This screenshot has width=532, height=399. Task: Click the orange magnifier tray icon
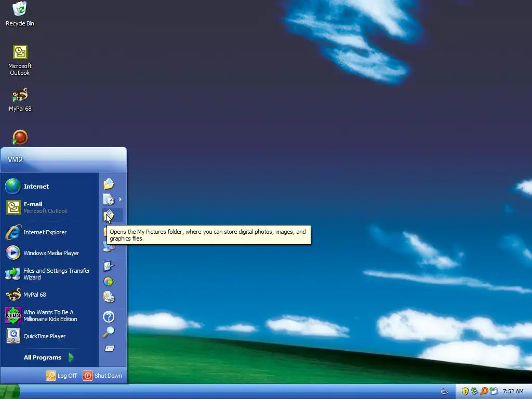[484, 391]
